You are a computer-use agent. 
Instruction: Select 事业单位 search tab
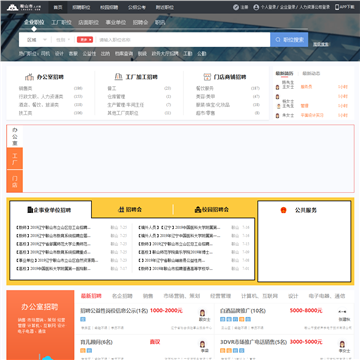pyautogui.click(x=116, y=22)
